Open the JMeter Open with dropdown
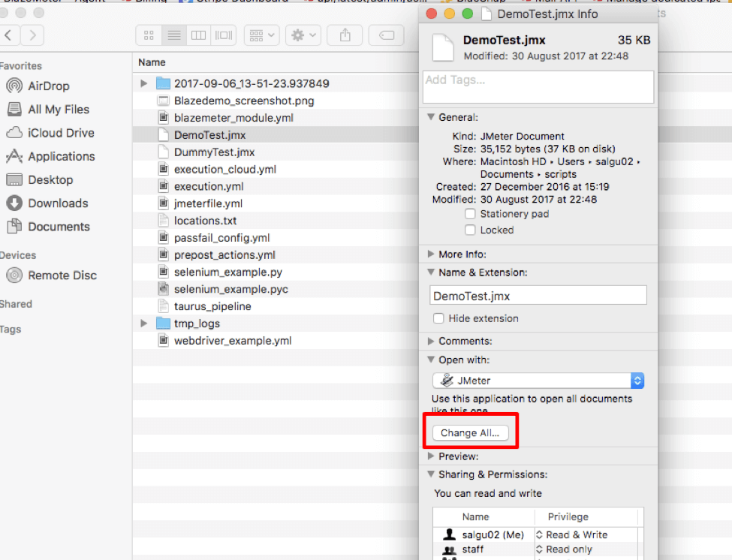This screenshot has height=560, width=732. coord(538,381)
